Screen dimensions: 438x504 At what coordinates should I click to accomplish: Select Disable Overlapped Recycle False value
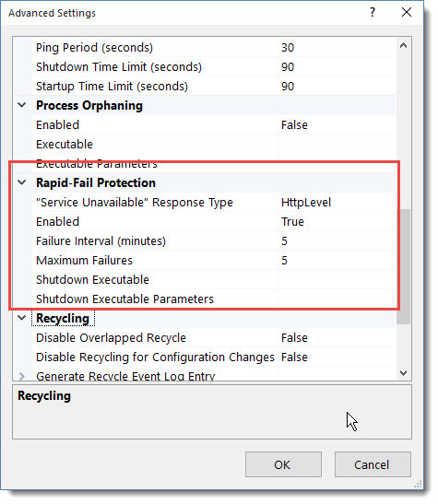337,338
